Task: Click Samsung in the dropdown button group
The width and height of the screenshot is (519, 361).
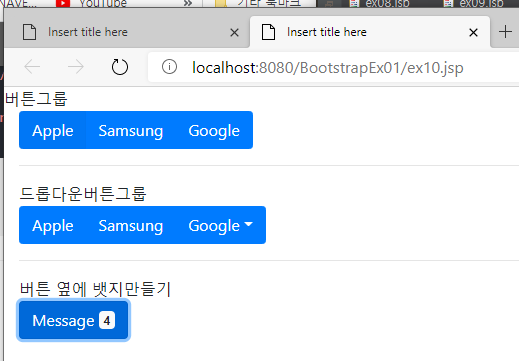Action: [131, 225]
